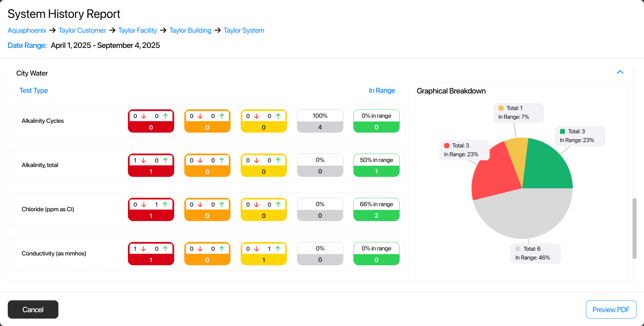This screenshot has height=326, width=644.
Task: Click red down arrow in Alkalinity Cycles row
Action: coord(144,116)
